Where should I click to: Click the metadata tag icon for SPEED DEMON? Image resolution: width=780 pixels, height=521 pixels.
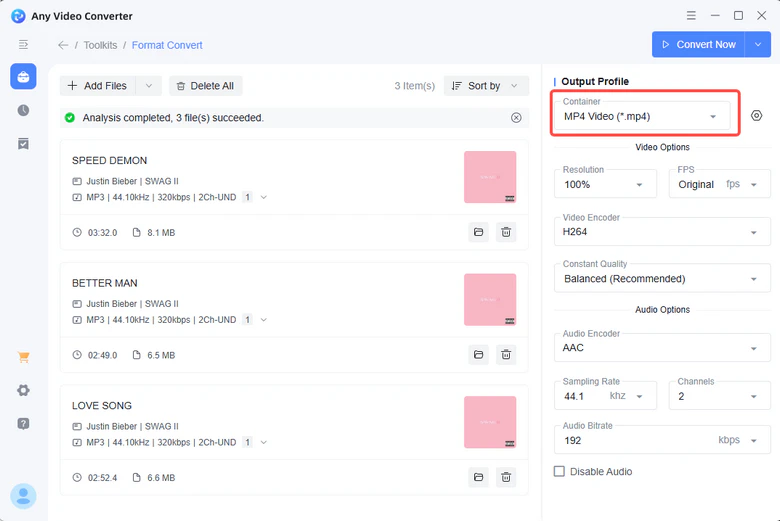pyautogui.click(x=77, y=181)
